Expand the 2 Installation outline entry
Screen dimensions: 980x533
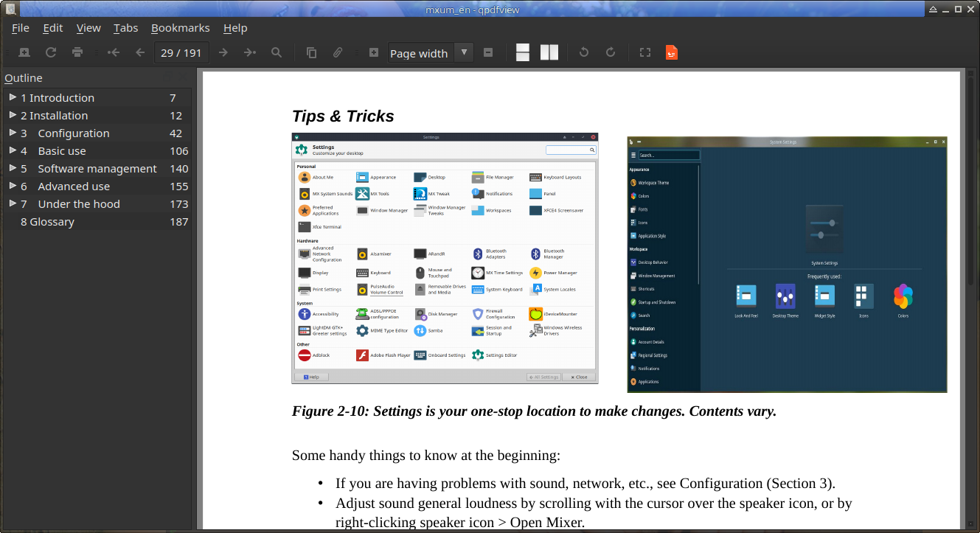[13, 115]
